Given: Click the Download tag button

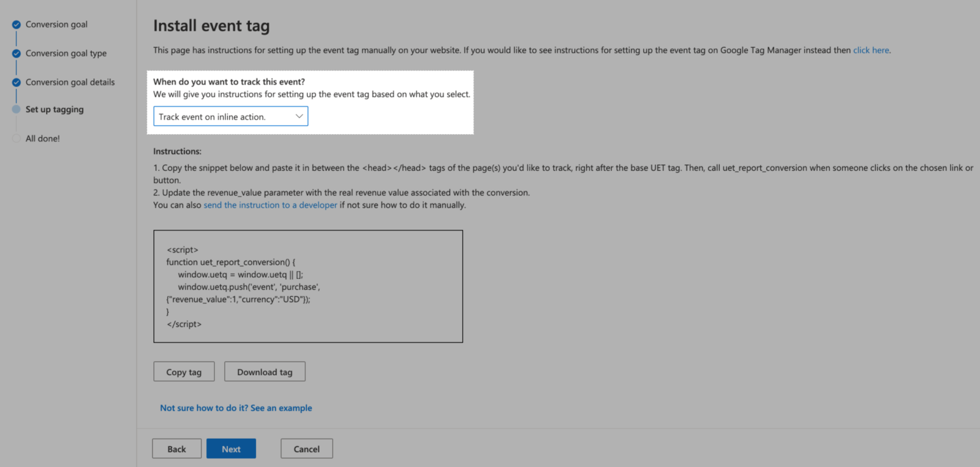Looking at the screenshot, I should pyautogui.click(x=265, y=372).
